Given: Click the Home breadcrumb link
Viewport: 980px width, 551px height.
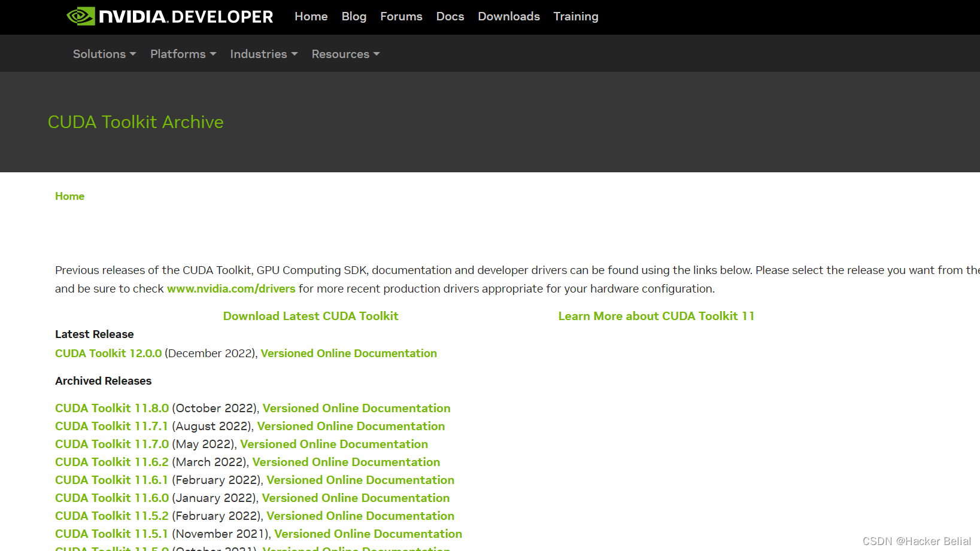Looking at the screenshot, I should 69,196.
